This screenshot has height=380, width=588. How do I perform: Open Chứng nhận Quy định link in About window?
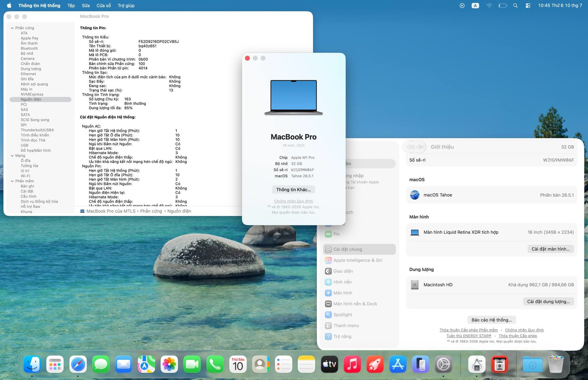(293, 201)
